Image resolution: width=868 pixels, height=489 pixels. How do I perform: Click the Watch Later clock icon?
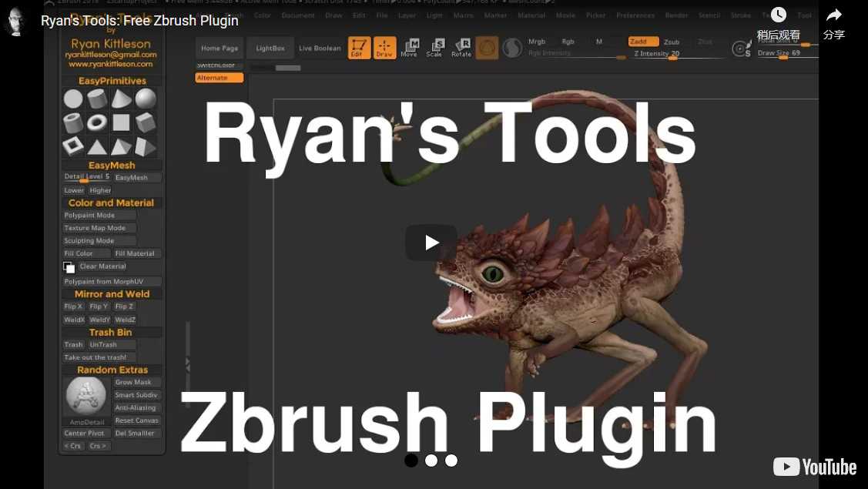coord(779,15)
